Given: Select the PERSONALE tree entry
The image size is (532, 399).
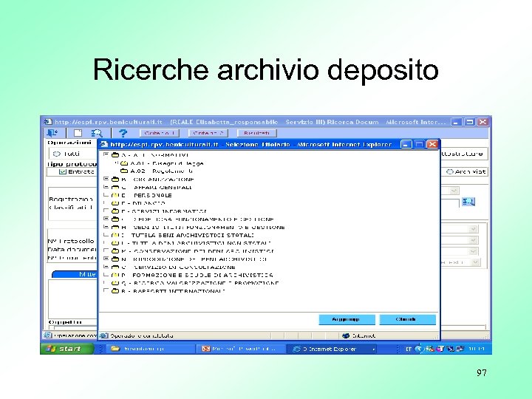Looking at the screenshot, I should (146, 195).
